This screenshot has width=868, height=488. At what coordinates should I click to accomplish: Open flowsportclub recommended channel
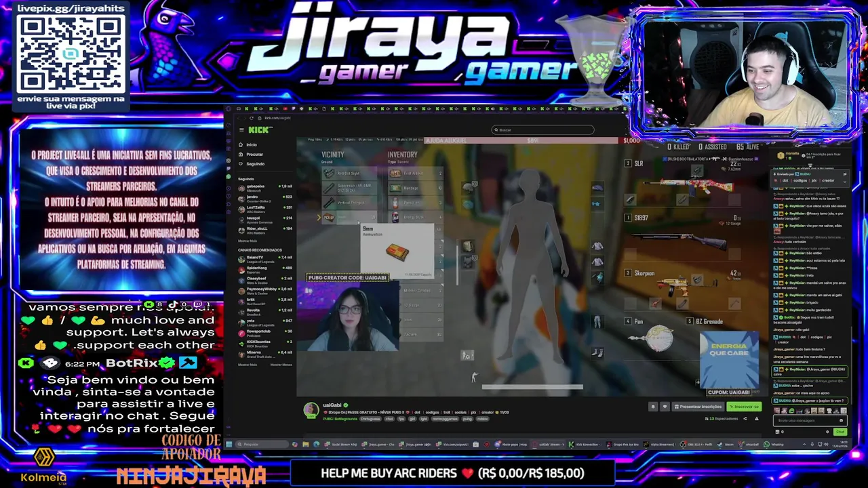coord(266,333)
